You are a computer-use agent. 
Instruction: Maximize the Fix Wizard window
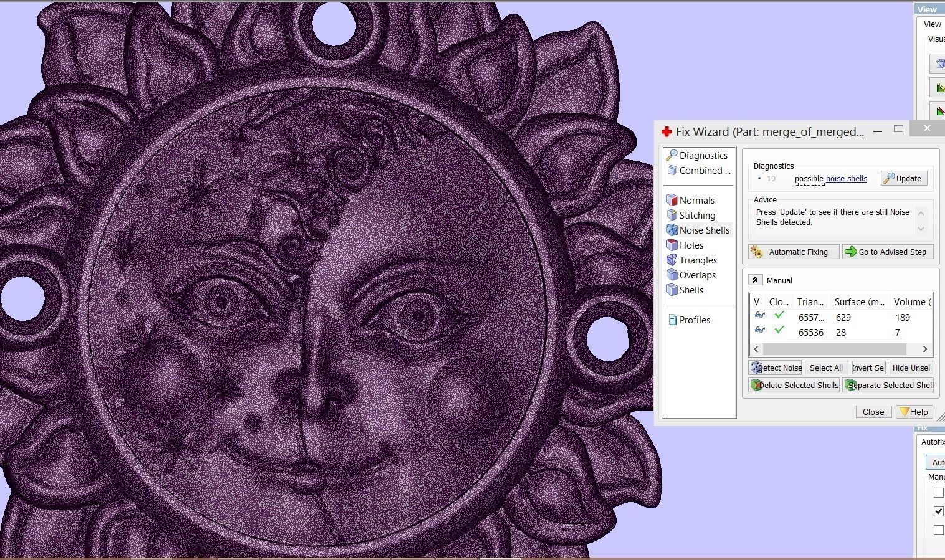(x=898, y=129)
